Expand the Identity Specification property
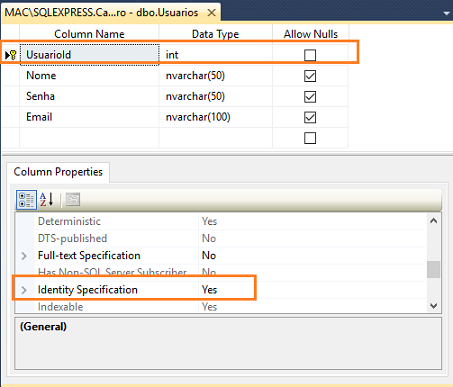The width and height of the screenshot is (453, 387). pos(24,290)
